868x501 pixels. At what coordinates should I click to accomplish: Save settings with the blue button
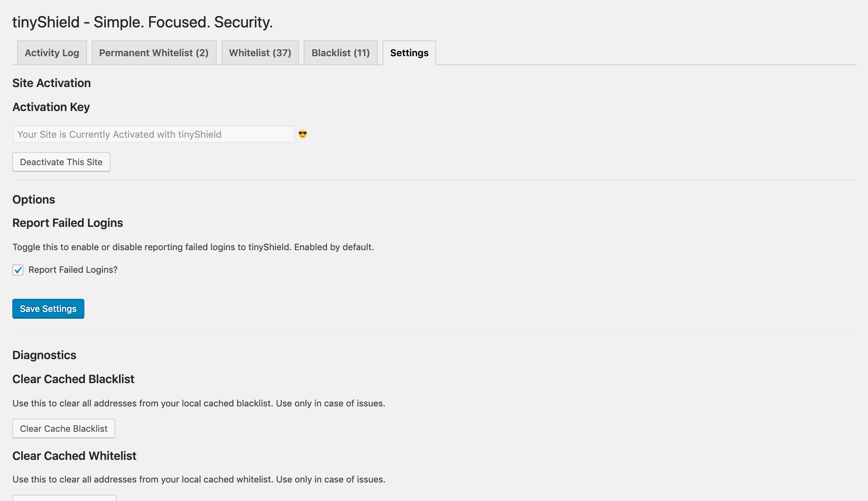click(48, 309)
